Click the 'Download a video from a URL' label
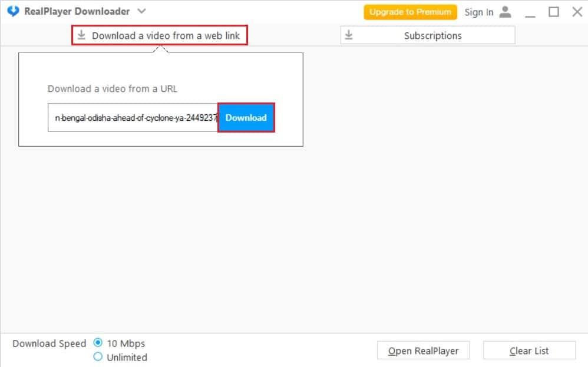Image resolution: width=588 pixels, height=367 pixels. pos(112,89)
